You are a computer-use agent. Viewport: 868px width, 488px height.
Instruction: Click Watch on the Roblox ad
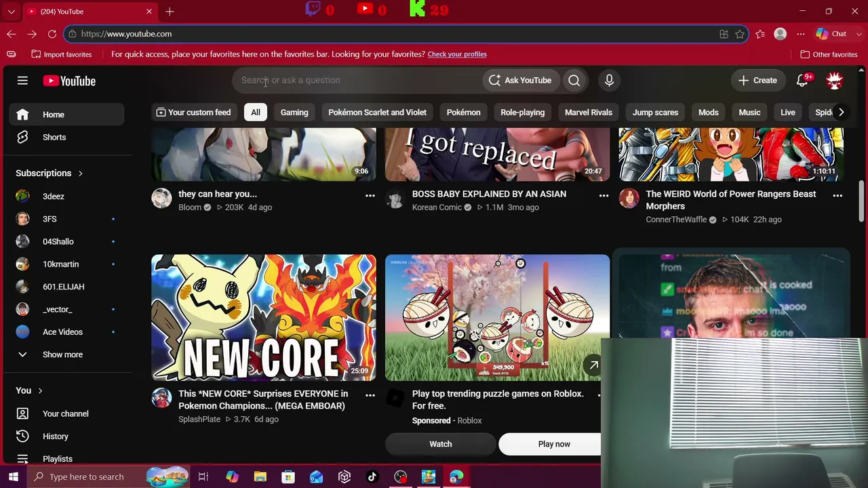point(441,444)
